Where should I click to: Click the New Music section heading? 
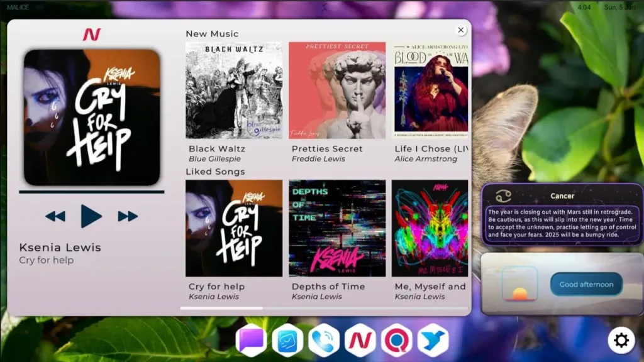[x=212, y=34]
